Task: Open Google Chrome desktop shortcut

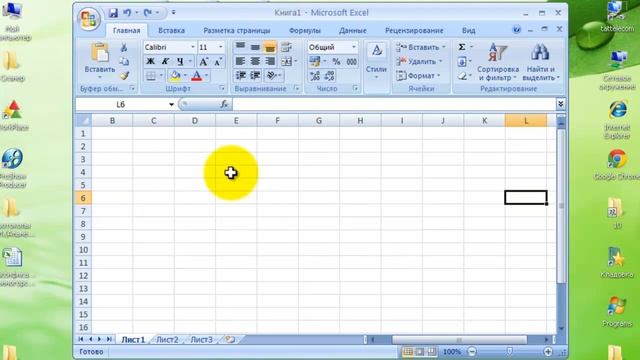Action: coord(617,165)
